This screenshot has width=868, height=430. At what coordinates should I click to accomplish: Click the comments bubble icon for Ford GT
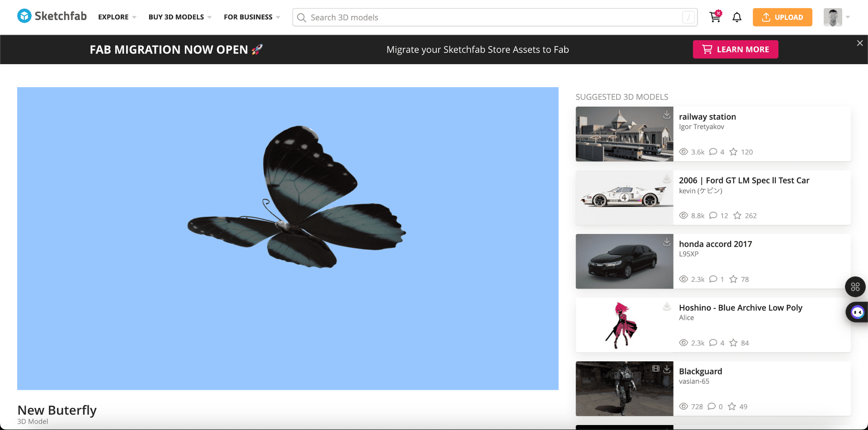[713, 215]
